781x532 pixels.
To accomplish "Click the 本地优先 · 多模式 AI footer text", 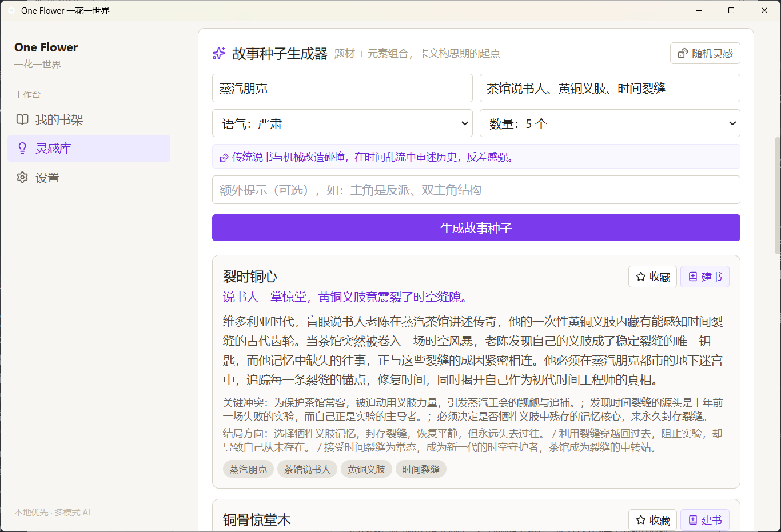I will [52, 513].
